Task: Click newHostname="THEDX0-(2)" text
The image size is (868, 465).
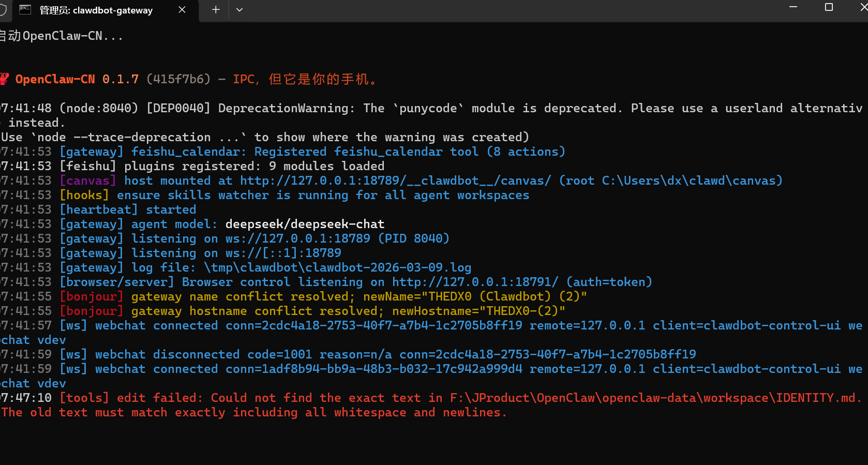Action: point(478,311)
